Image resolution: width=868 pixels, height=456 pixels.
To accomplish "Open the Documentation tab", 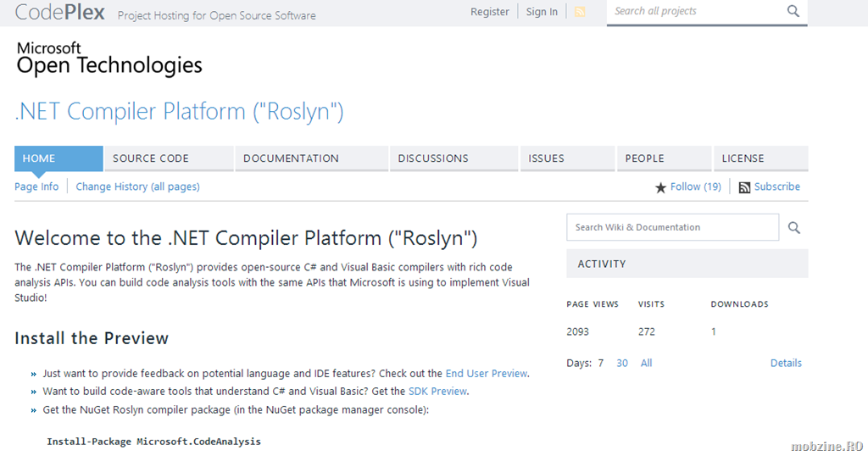I will coord(312,158).
